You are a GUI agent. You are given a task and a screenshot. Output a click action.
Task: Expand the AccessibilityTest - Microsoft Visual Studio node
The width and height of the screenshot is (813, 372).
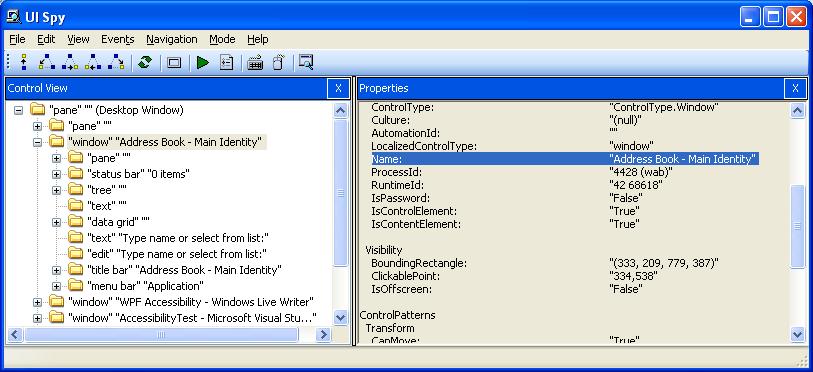tap(37, 319)
